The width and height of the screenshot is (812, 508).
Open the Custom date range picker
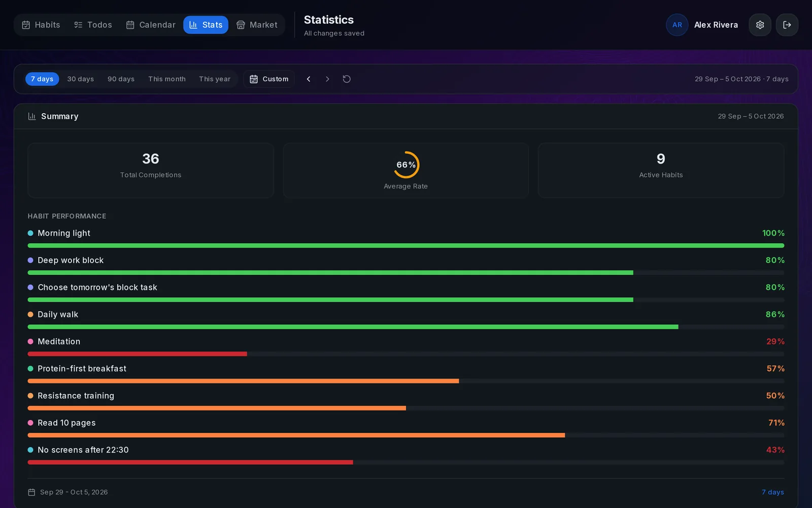(269, 79)
